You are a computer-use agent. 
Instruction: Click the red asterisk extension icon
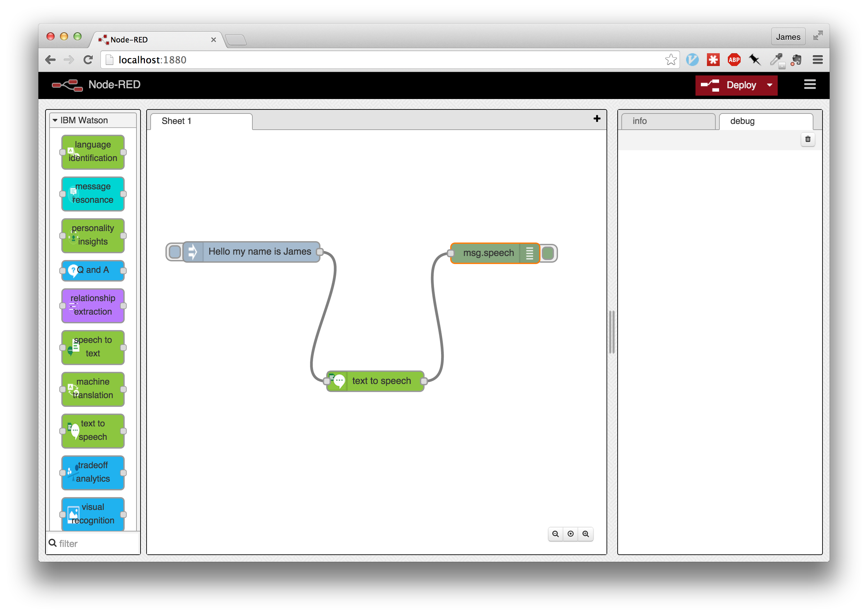pos(713,60)
